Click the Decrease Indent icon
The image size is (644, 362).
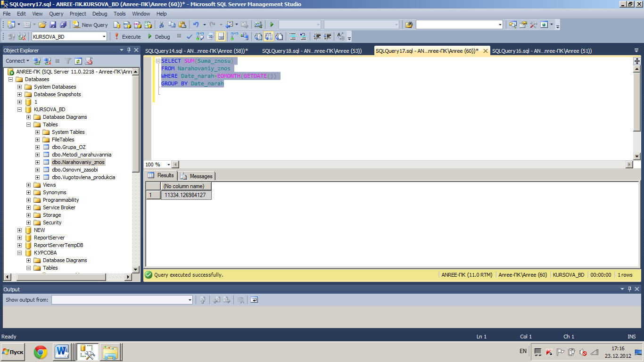tap(317, 36)
